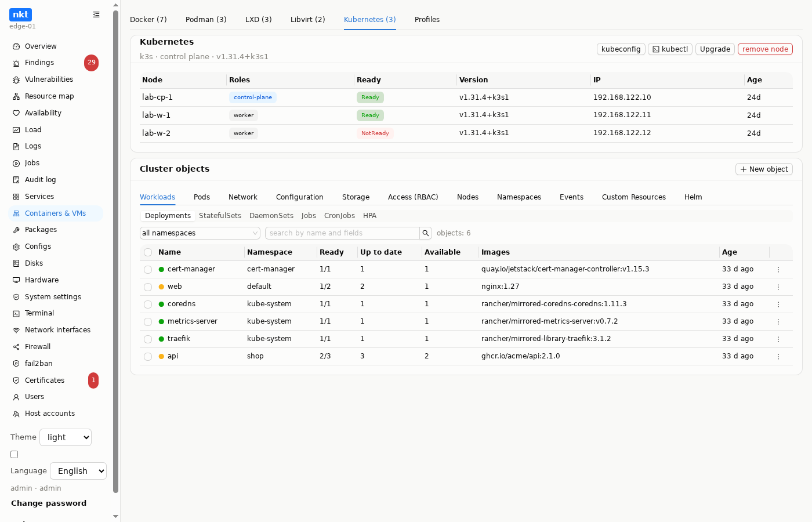This screenshot has width=812, height=522.
Task: Switch to the Libvirt (2) tab
Action: pyautogui.click(x=308, y=20)
